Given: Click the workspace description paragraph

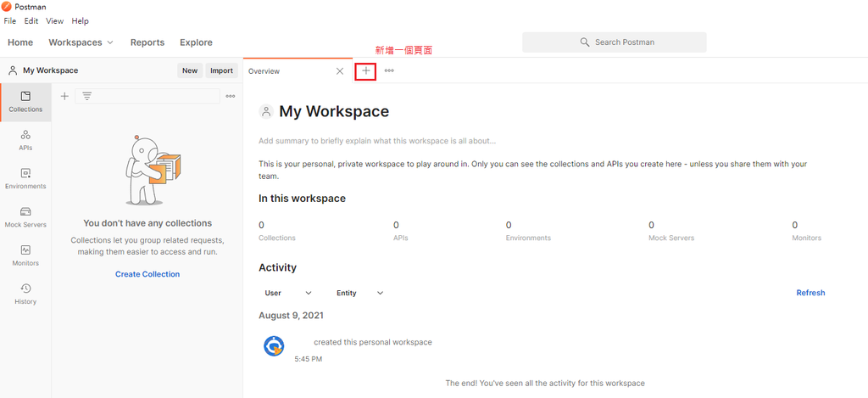Looking at the screenshot, I should [x=532, y=171].
